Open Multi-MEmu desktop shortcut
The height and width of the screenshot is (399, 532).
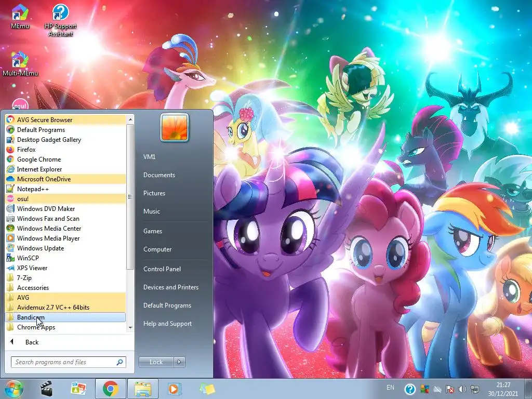(20, 64)
